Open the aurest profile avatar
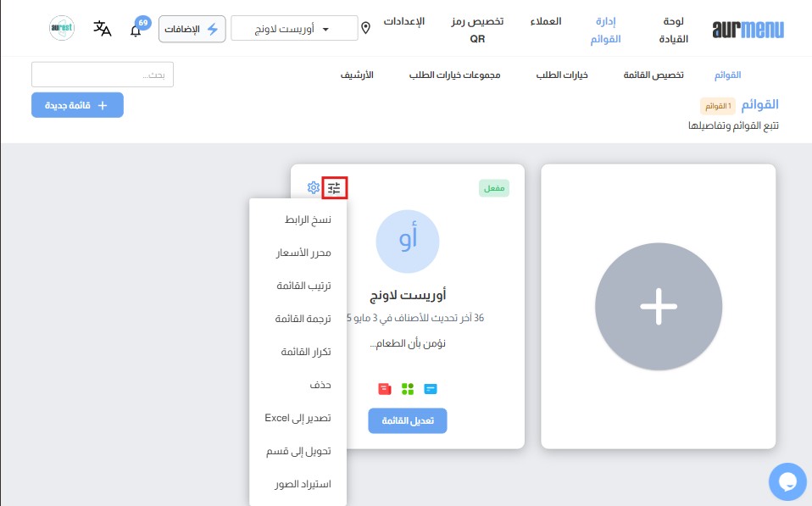The image size is (812, 506). click(62, 29)
